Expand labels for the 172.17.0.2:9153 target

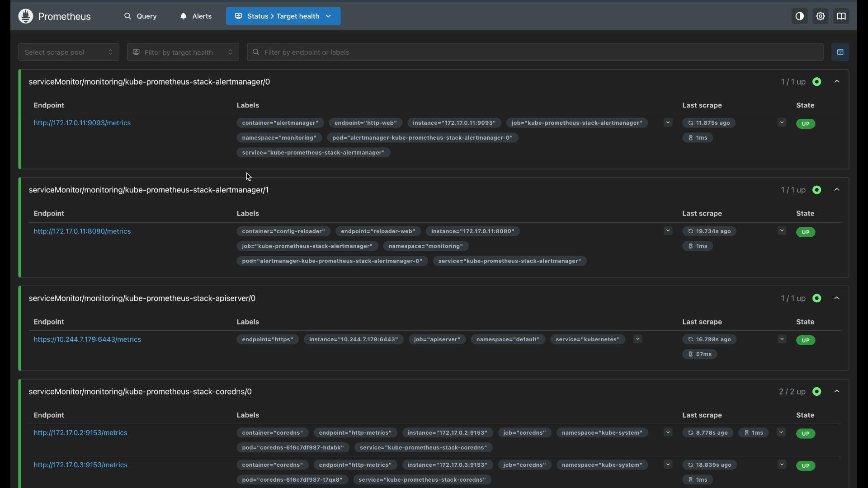pyautogui.click(x=668, y=433)
